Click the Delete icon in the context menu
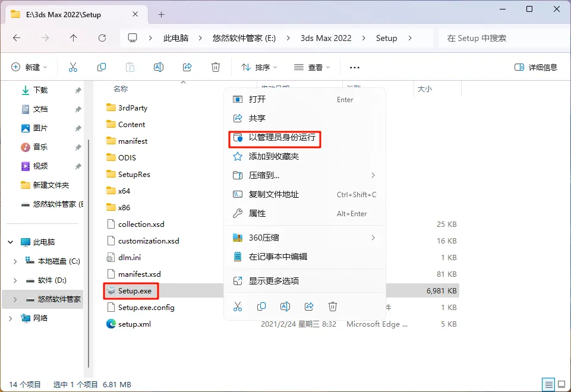The width and height of the screenshot is (571, 392). pos(333,306)
